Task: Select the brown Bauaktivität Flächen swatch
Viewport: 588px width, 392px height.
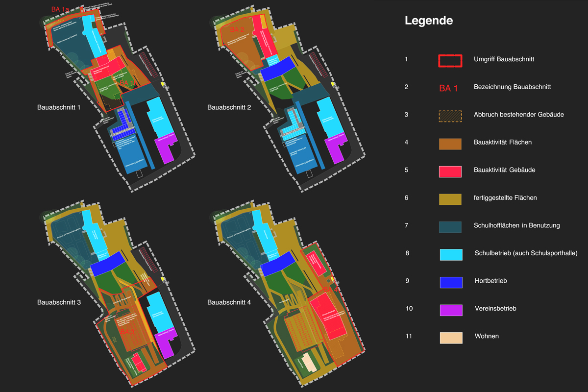Action: (450, 144)
